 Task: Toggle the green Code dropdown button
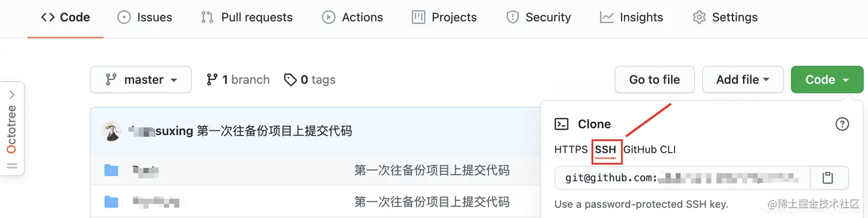pos(827,80)
